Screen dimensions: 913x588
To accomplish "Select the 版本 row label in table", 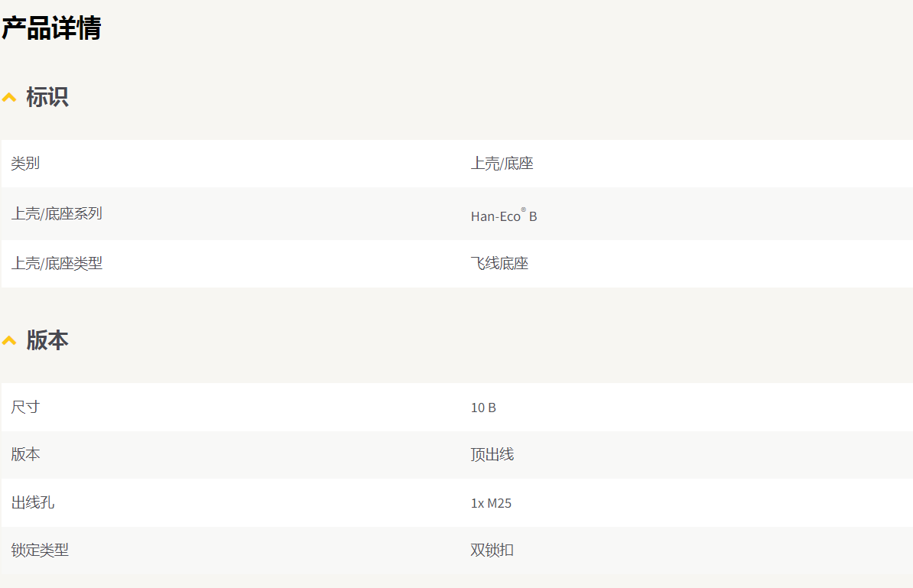I will click(26, 454).
